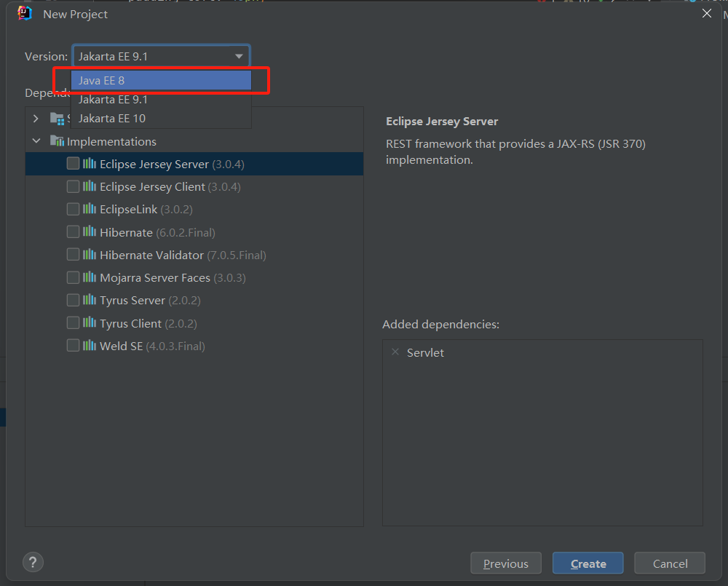This screenshot has height=586, width=728.
Task: Close the New Project dialog
Action: (x=707, y=13)
